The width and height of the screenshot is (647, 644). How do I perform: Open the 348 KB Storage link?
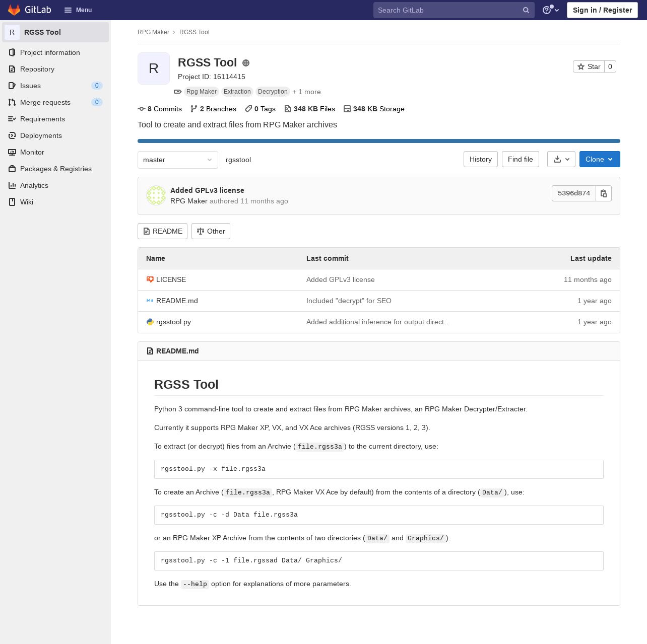click(374, 109)
